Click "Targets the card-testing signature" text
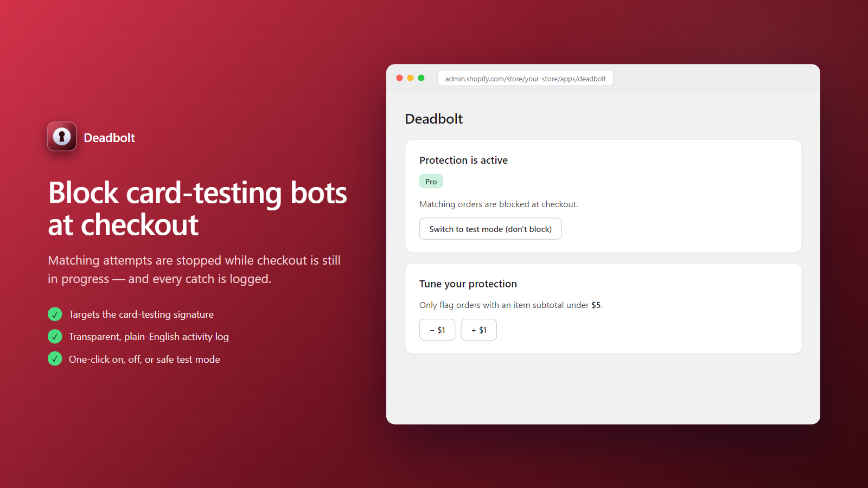The image size is (868, 488). click(x=141, y=314)
